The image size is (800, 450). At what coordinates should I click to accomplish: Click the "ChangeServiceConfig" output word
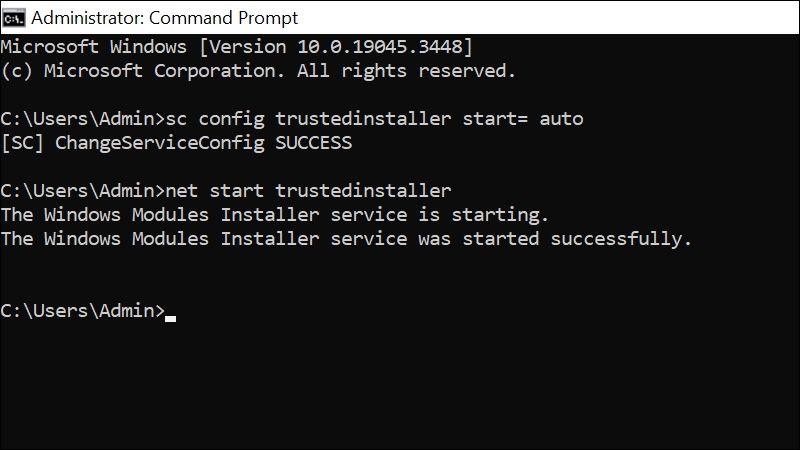click(160, 143)
